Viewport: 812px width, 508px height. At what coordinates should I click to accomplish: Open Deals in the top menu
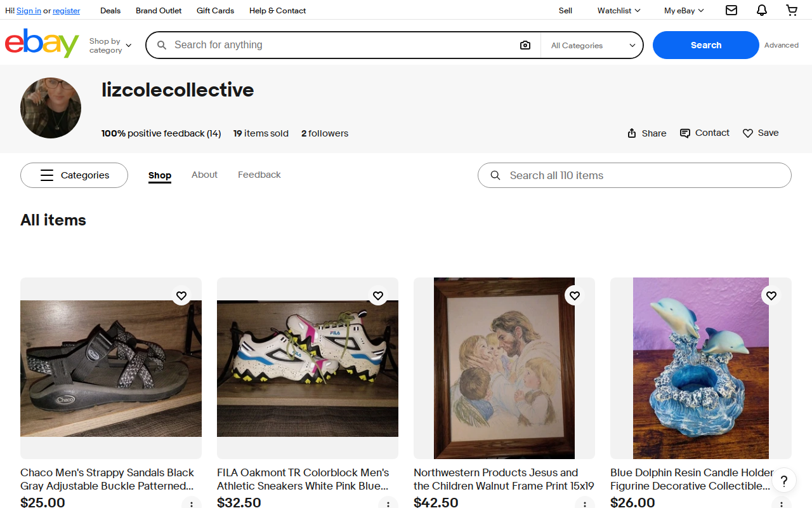pyautogui.click(x=110, y=10)
